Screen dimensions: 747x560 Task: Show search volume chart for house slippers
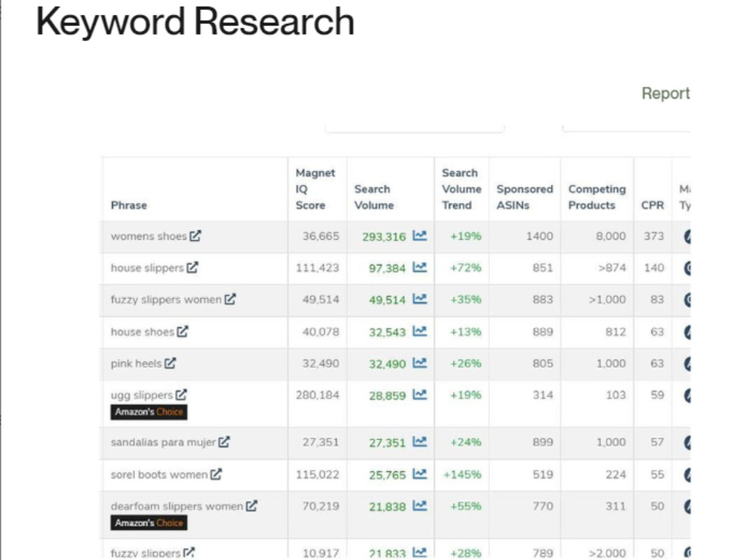[x=420, y=267]
